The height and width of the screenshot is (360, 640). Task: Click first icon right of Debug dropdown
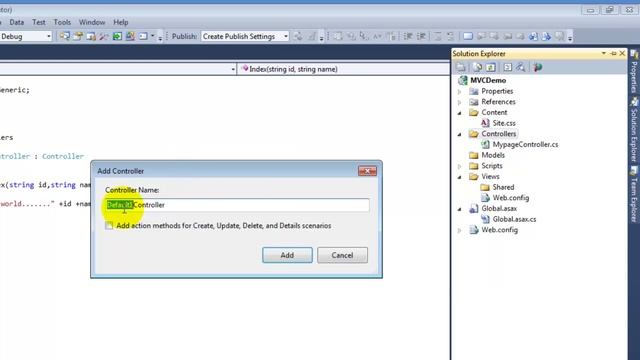click(64, 36)
